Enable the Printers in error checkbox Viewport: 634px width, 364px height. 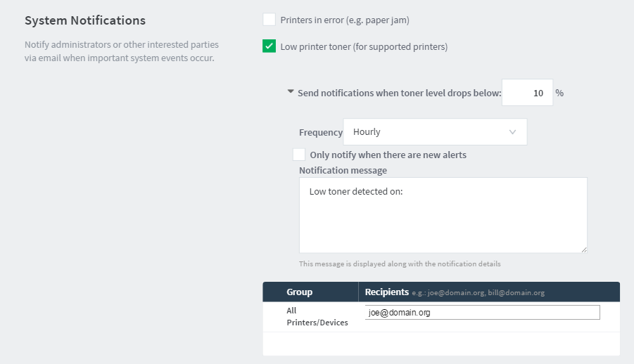coord(270,20)
